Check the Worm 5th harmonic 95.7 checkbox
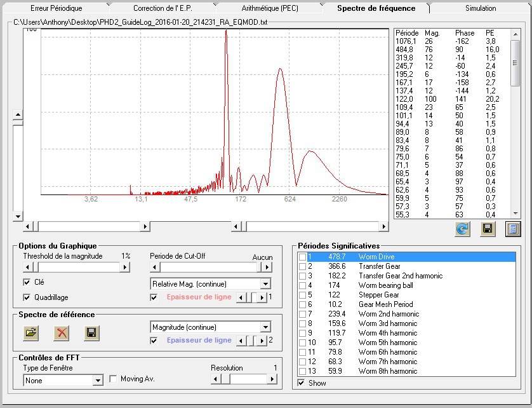Screen dimensions: 532x408 (x=302, y=343)
